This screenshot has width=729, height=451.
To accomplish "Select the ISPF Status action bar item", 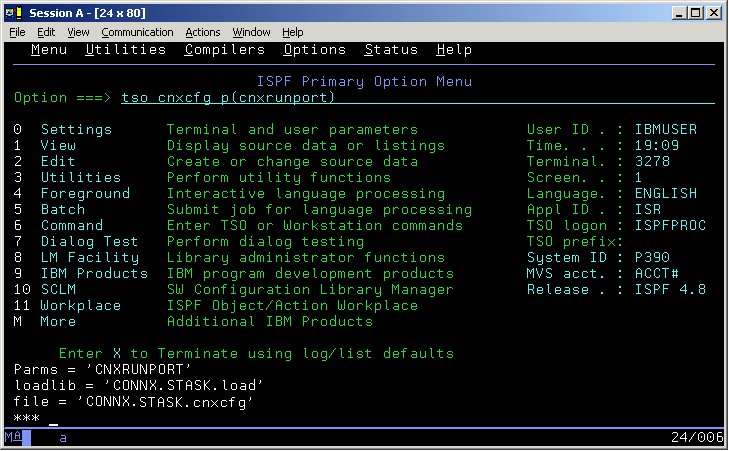I will click(390, 50).
